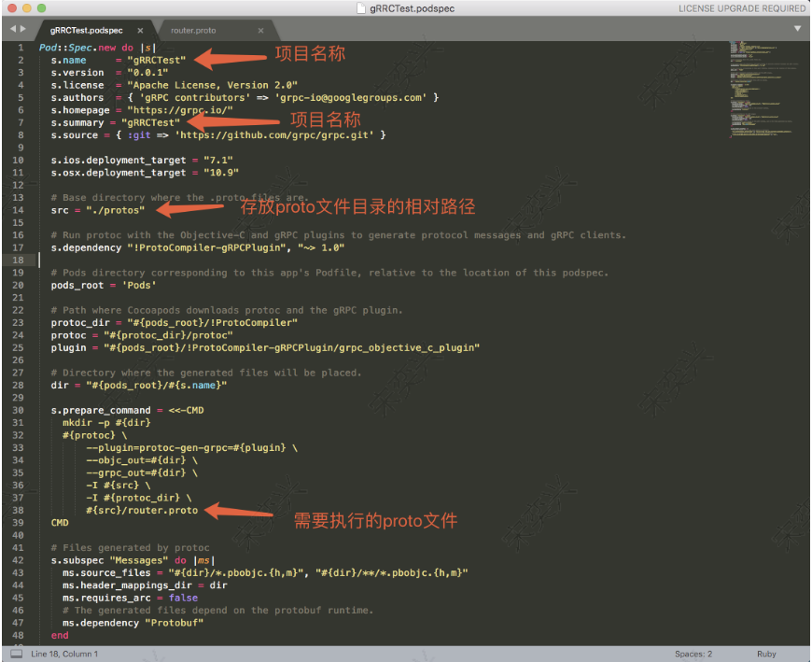Click #{src}/router.proto line
This screenshot has height=662, width=812.
point(142,510)
